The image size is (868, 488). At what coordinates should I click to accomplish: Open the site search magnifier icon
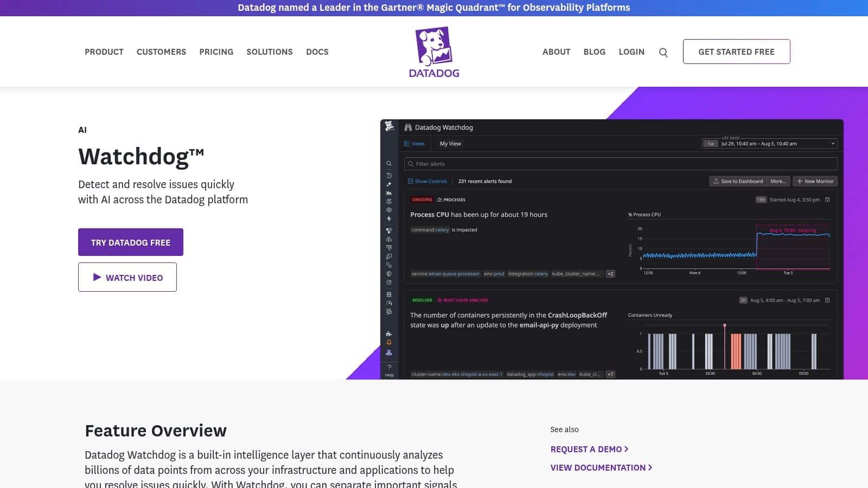(x=663, y=53)
